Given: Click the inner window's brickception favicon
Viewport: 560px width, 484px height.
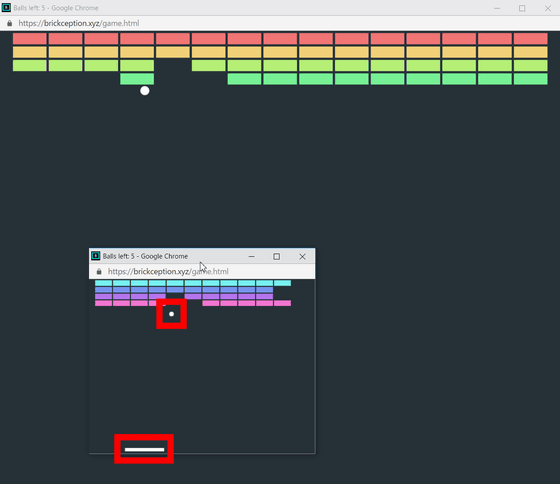Looking at the screenshot, I should point(95,256).
